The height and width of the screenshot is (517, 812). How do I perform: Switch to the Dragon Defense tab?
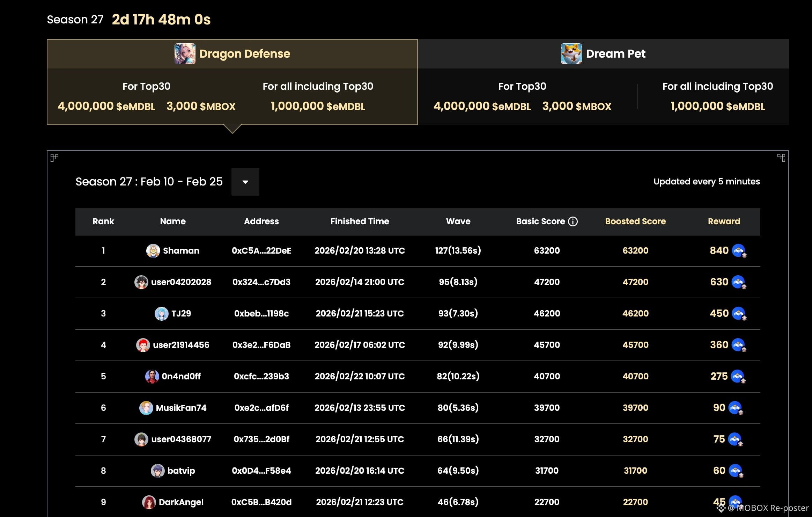[x=232, y=54]
